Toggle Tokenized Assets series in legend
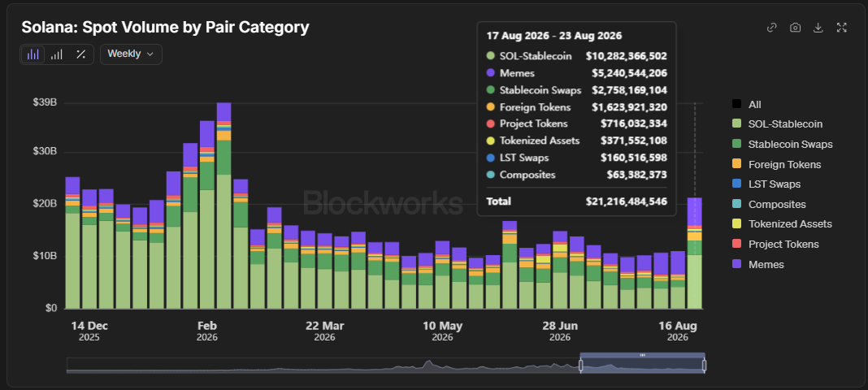The width and height of the screenshot is (868, 390). 782,224
